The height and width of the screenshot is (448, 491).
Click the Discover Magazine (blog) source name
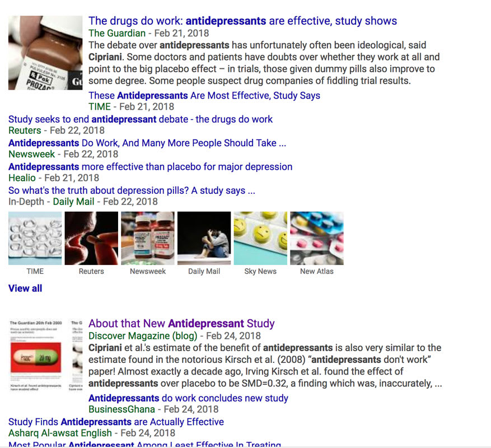tap(143, 336)
